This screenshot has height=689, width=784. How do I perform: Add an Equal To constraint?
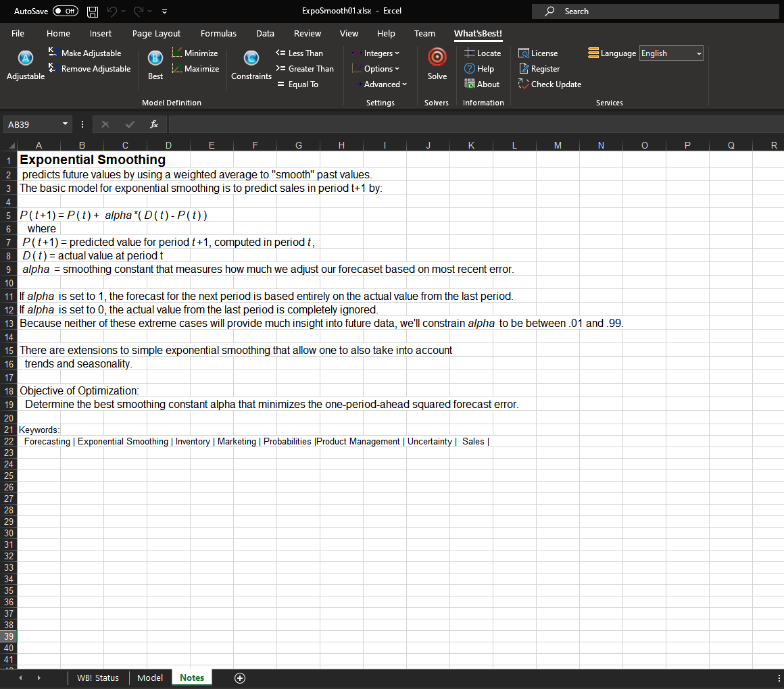[x=297, y=84]
